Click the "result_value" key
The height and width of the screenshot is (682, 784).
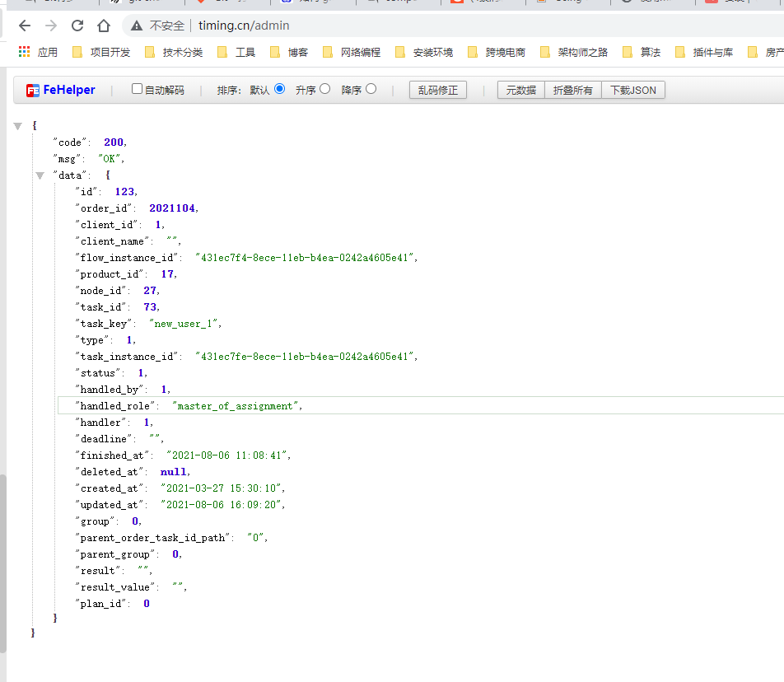(x=115, y=587)
